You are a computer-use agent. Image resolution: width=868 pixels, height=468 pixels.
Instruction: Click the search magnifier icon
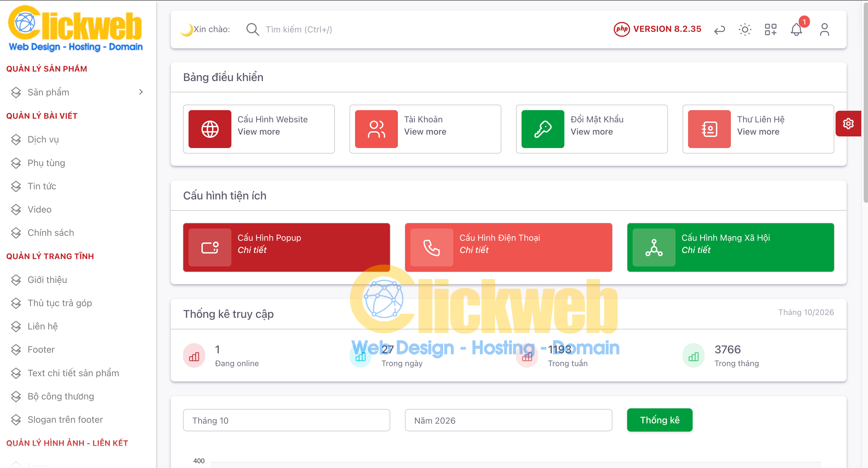tap(253, 29)
